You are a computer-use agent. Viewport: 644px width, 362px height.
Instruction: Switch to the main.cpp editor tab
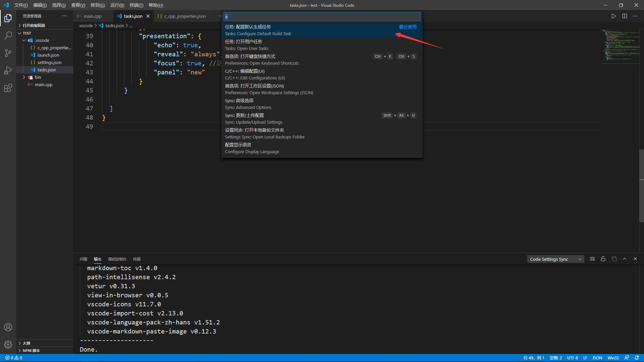(x=93, y=16)
